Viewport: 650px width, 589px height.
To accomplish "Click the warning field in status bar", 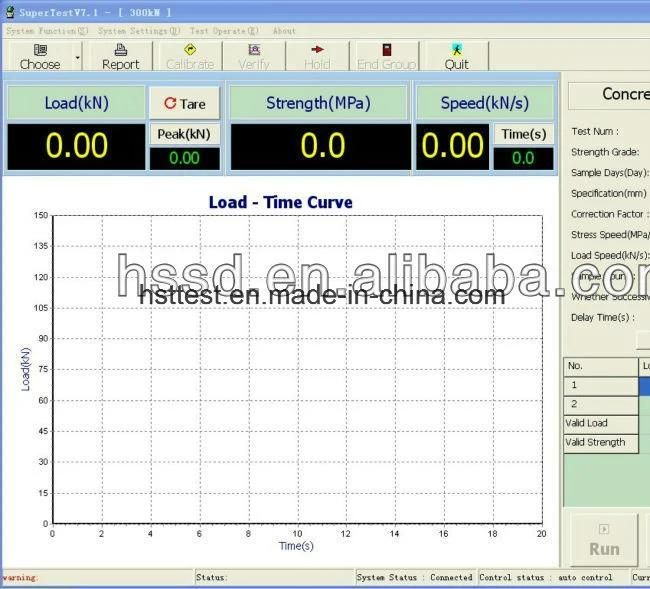I will coord(97,577).
